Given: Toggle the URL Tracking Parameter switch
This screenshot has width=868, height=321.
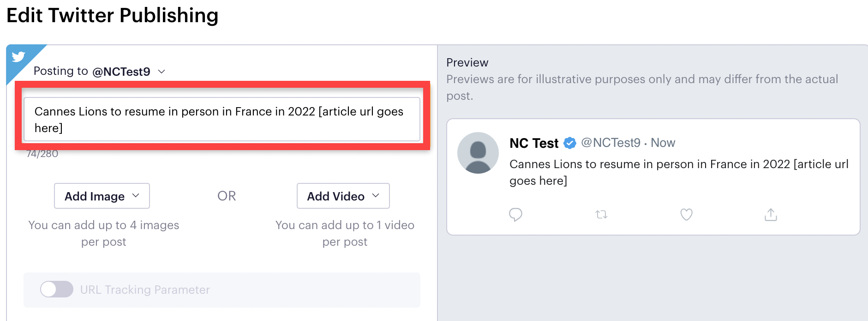Looking at the screenshot, I should click(x=57, y=289).
